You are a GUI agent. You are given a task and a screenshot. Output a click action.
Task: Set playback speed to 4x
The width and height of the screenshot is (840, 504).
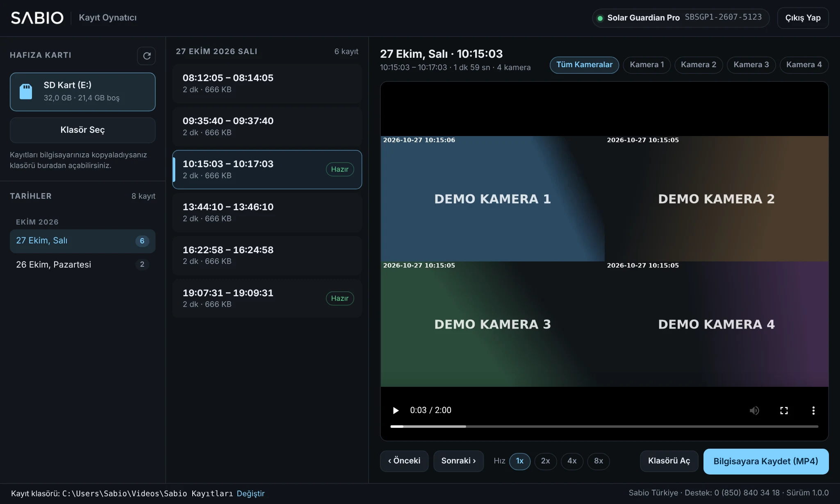pos(572,461)
